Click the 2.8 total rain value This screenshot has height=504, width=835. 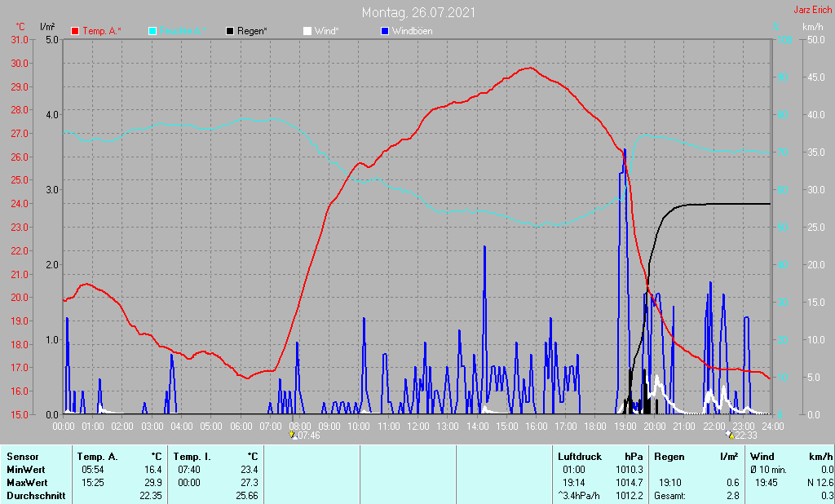[733, 496]
